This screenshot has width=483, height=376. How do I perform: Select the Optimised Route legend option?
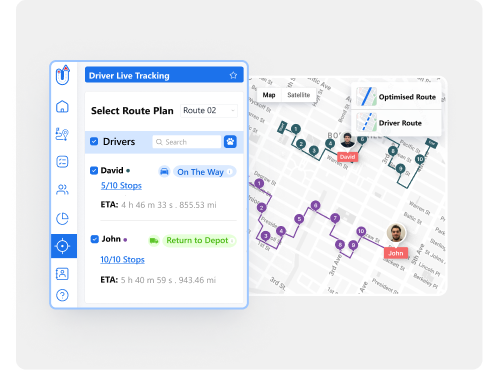tap(396, 97)
